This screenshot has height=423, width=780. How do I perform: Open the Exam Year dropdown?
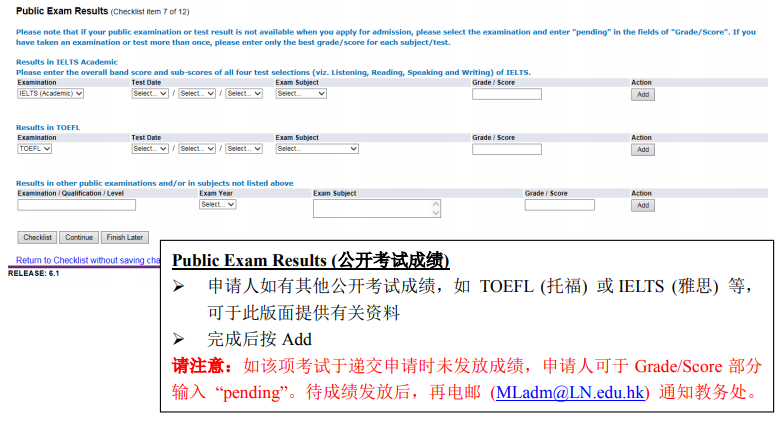[x=217, y=204]
